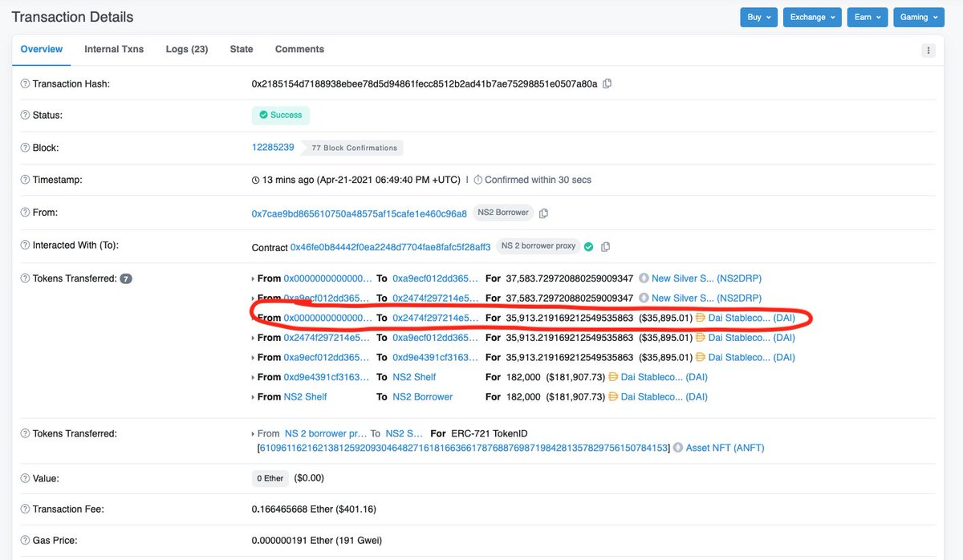The width and height of the screenshot is (963, 560).
Task: Click the help icon beside Transaction Fee
Action: pos(25,509)
